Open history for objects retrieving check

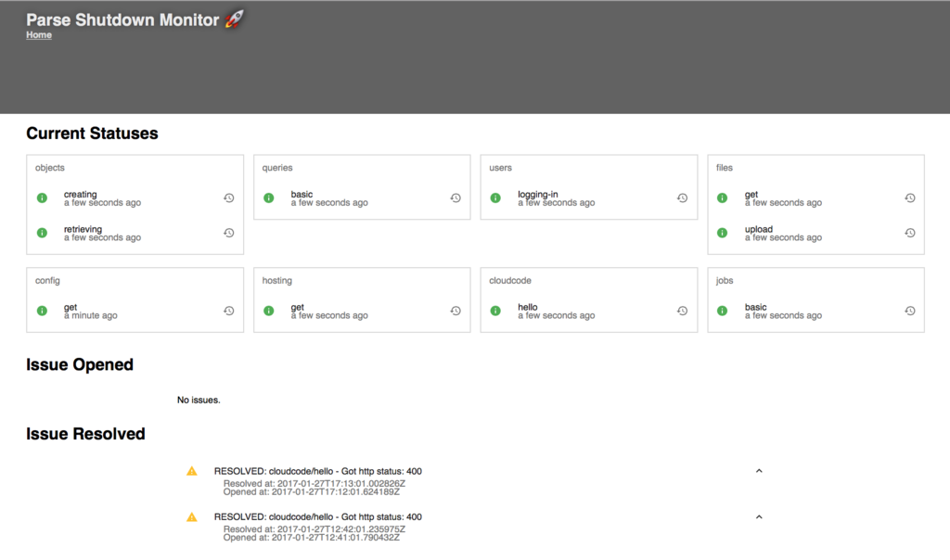228,233
